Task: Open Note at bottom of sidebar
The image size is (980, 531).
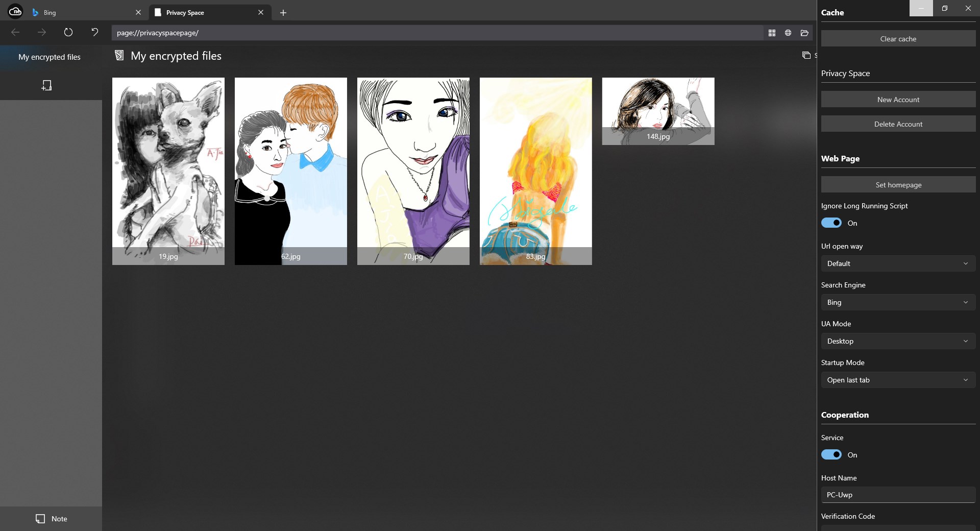Action: click(x=51, y=519)
